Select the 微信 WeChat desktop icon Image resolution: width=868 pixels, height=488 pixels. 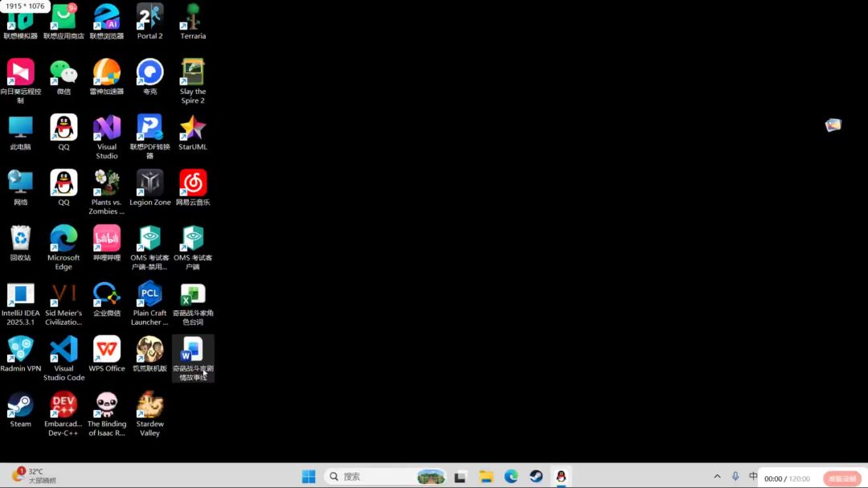click(x=63, y=76)
